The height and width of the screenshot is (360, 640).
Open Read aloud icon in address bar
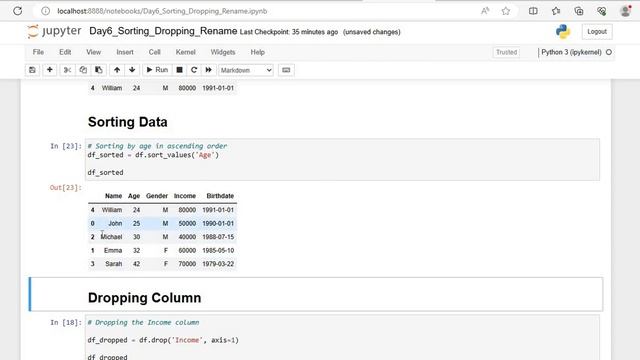pyautogui.click(x=485, y=11)
